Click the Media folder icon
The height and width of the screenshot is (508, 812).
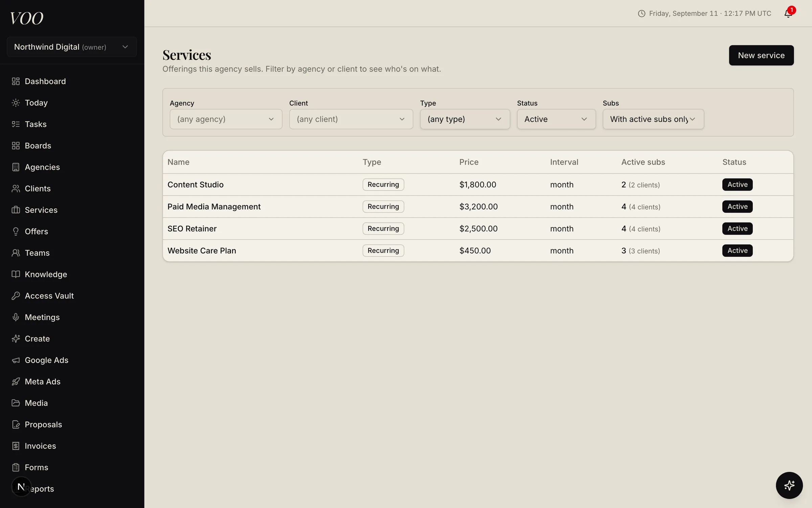click(16, 403)
